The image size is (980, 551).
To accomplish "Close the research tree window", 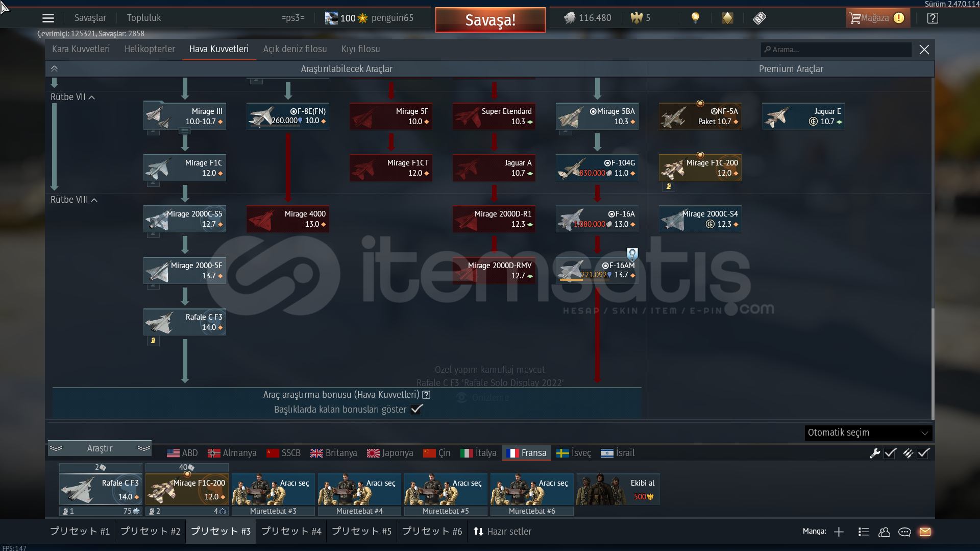I will tap(924, 50).
